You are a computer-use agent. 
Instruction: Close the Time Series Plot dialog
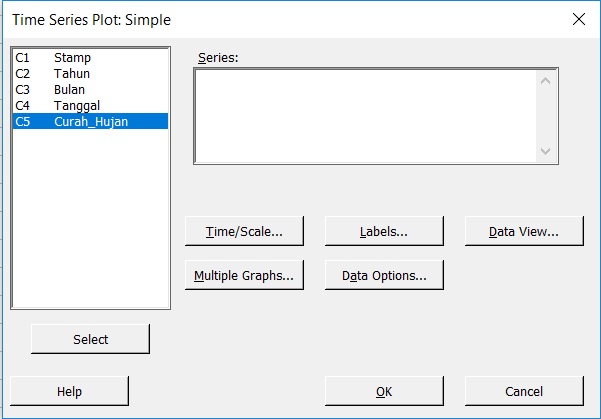[x=577, y=18]
